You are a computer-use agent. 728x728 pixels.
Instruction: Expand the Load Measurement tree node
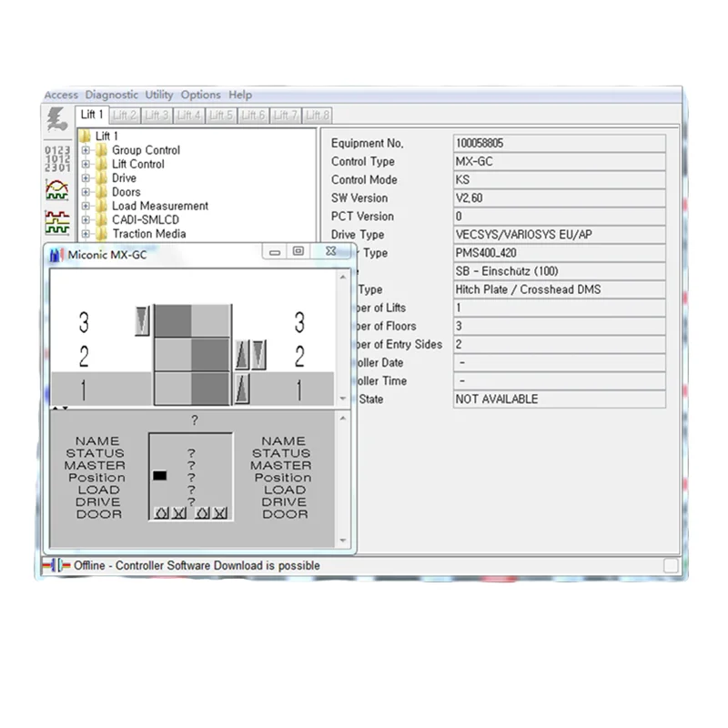86,206
